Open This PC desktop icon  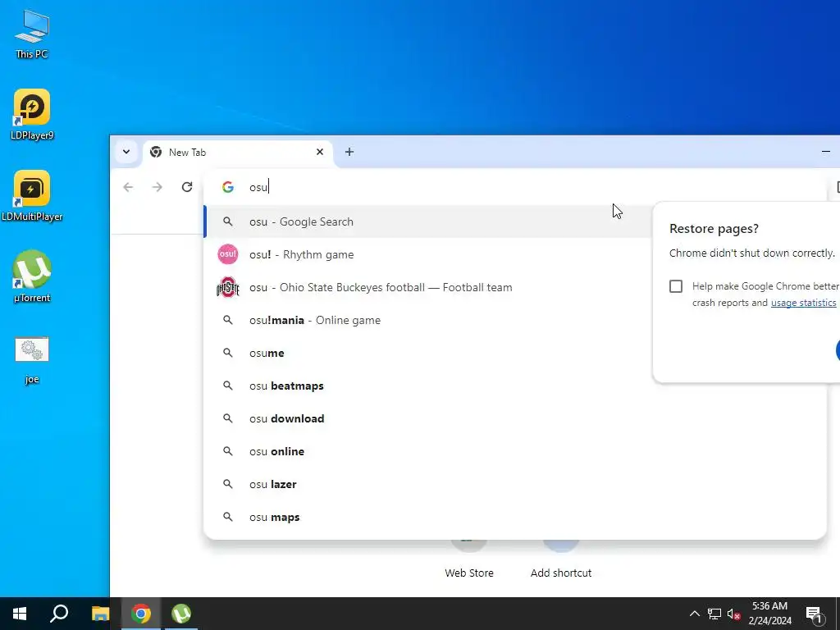click(x=32, y=34)
